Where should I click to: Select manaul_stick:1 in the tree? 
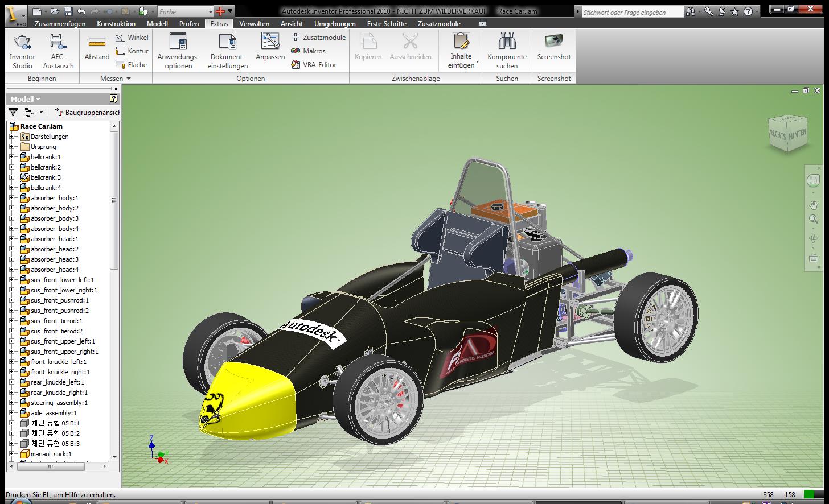pos(51,454)
